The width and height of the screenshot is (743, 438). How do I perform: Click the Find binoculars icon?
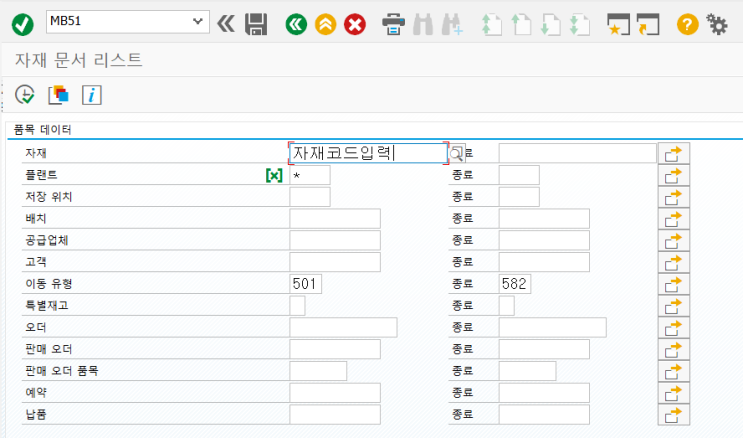point(423,24)
